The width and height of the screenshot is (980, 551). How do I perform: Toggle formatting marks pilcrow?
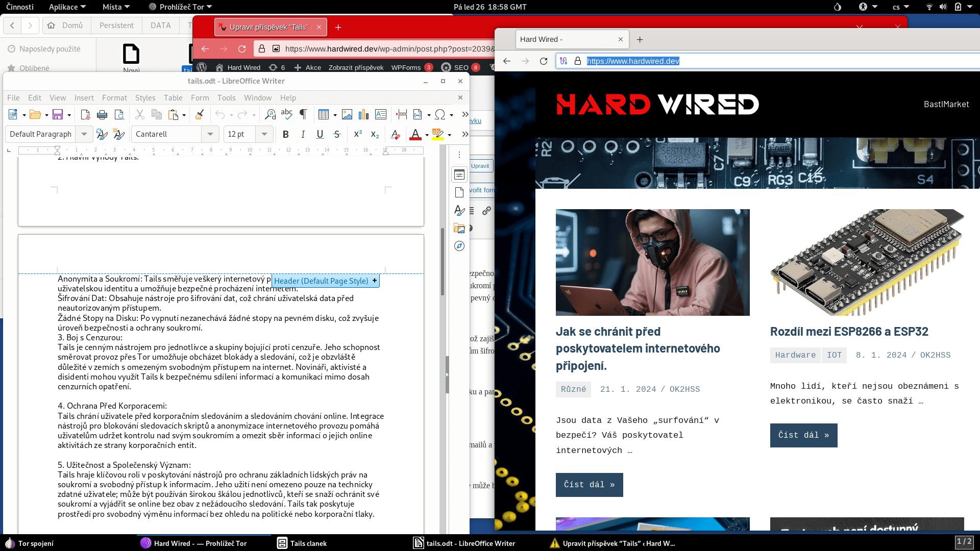click(303, 115)
